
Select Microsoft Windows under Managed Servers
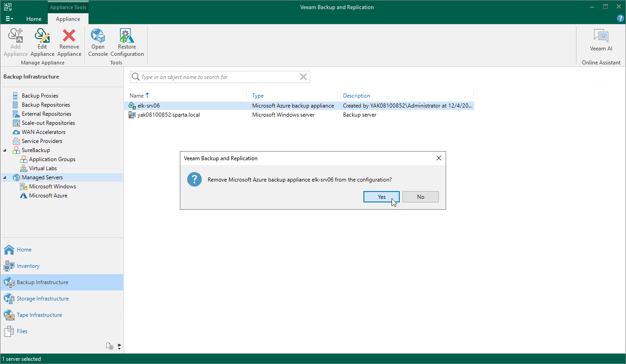(52, 187)
